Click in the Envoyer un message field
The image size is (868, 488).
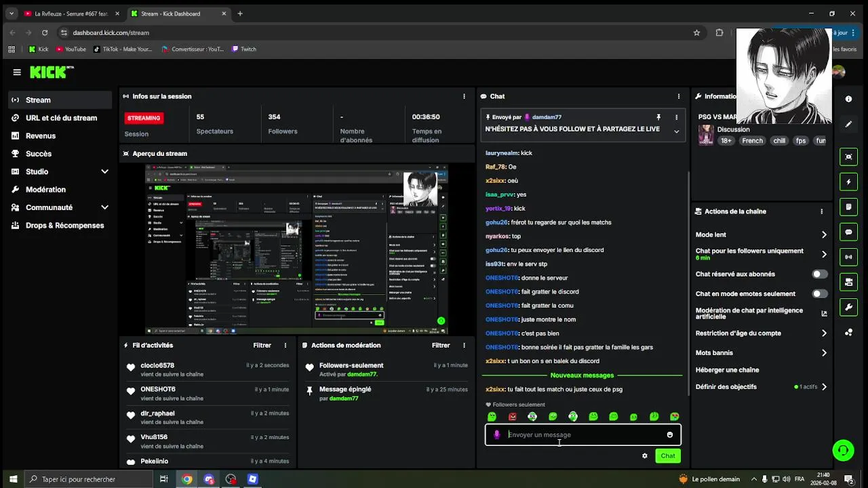(x=583, y=435)
